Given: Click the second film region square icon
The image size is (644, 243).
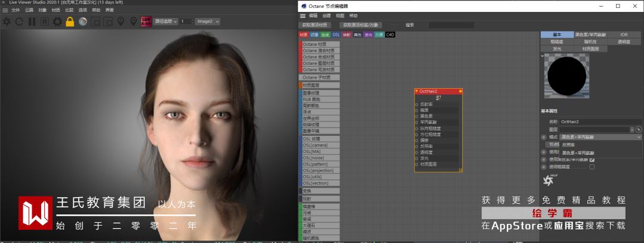Looking at the screenshot, I should coord(108,22).
